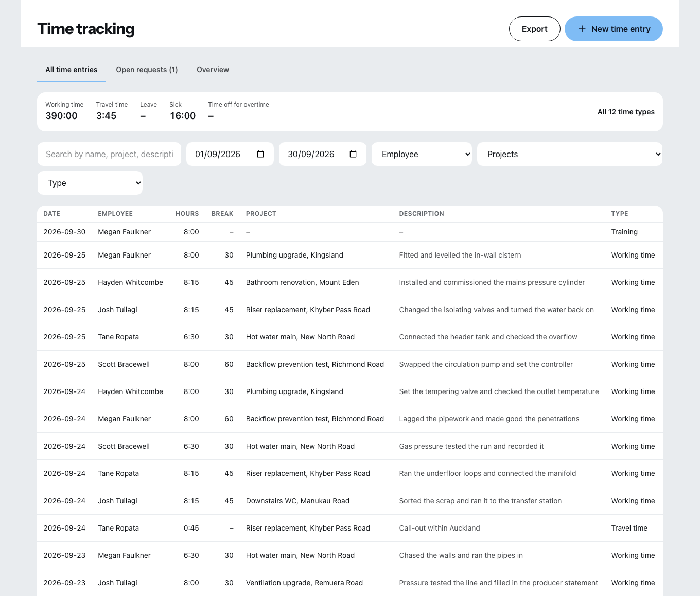The width and height of the screenshot is (700, 596).
Task: Click Hayden Whitcombe name on 2026-09-24
Action: pos(130,391)
